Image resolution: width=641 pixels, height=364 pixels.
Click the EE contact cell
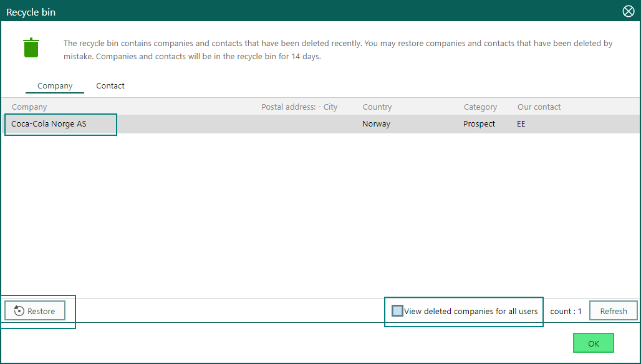click(x=521, y=124)
